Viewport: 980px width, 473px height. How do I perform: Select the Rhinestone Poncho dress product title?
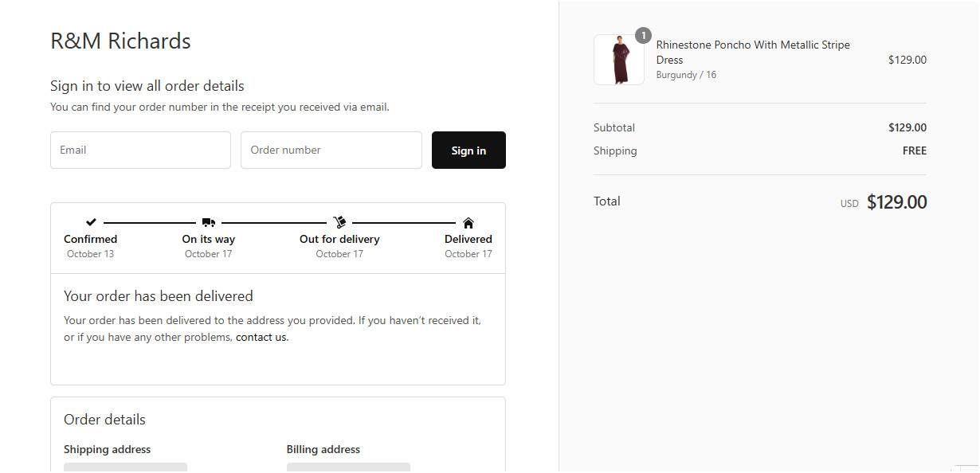[x=752, y=52]
